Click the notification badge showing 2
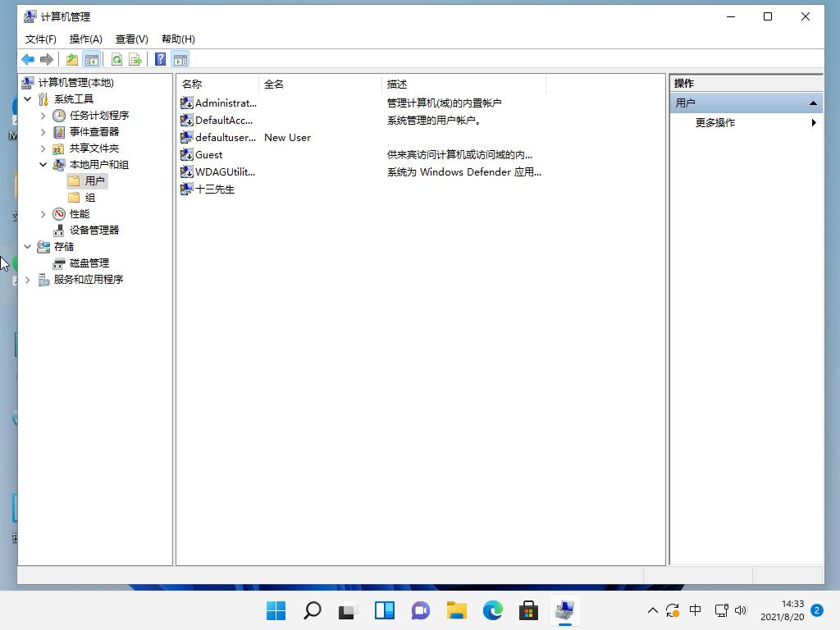 click(817, 610)
